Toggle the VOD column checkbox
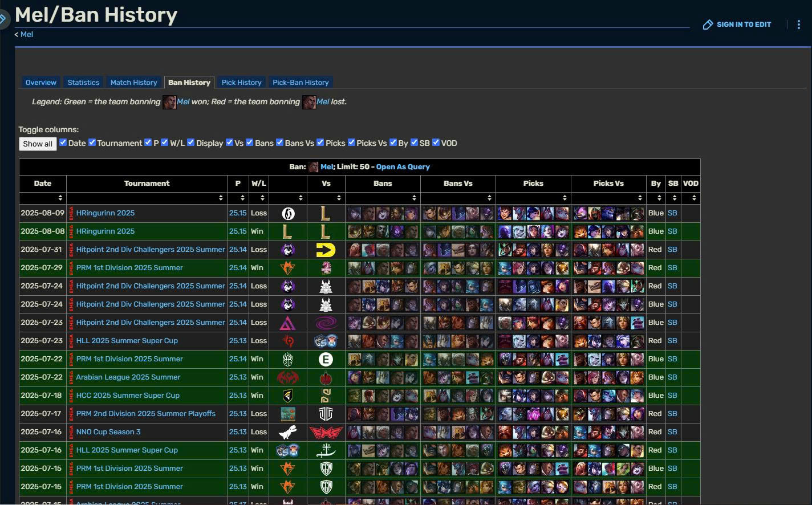812x505 pixels. coord(436,142)
